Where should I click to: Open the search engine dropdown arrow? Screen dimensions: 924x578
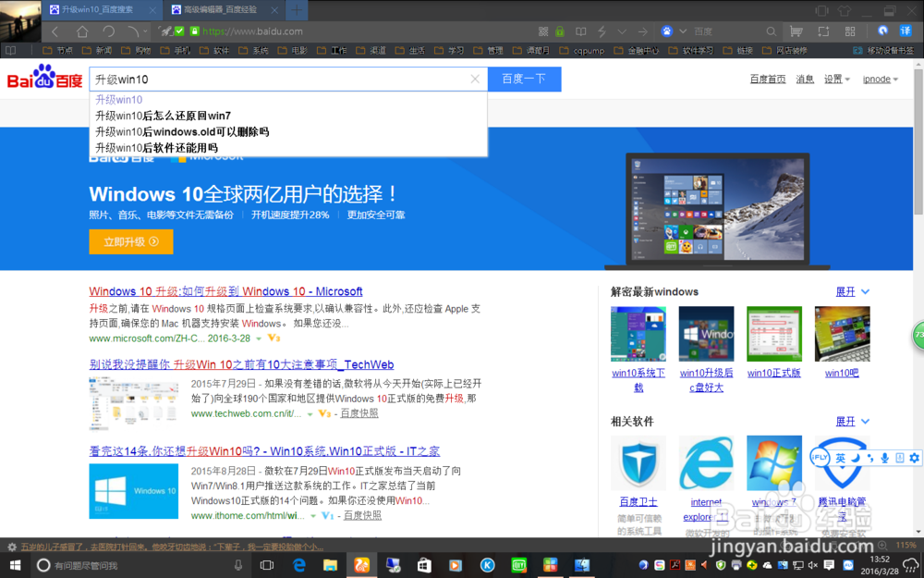(683, 31)
